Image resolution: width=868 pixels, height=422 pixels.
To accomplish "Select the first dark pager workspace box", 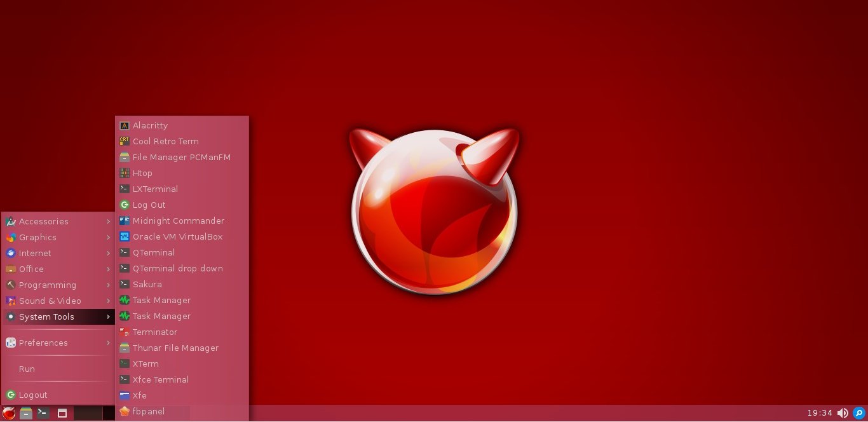I will tap(88, 413).
